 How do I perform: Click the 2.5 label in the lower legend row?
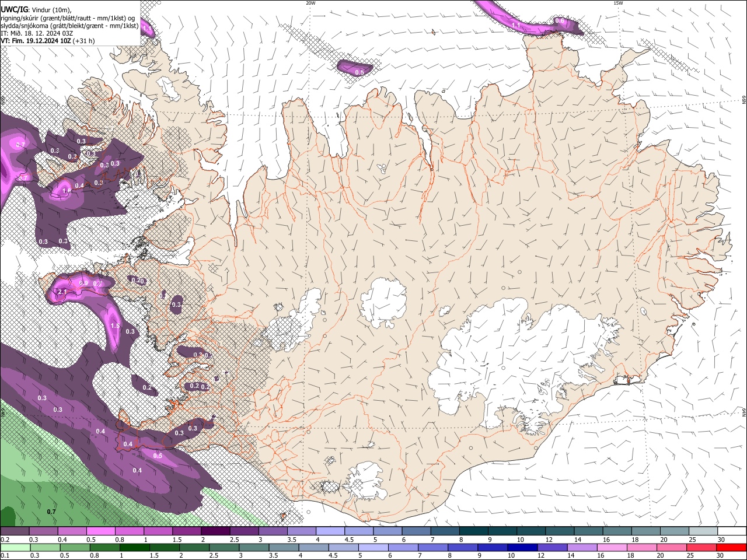214,556
